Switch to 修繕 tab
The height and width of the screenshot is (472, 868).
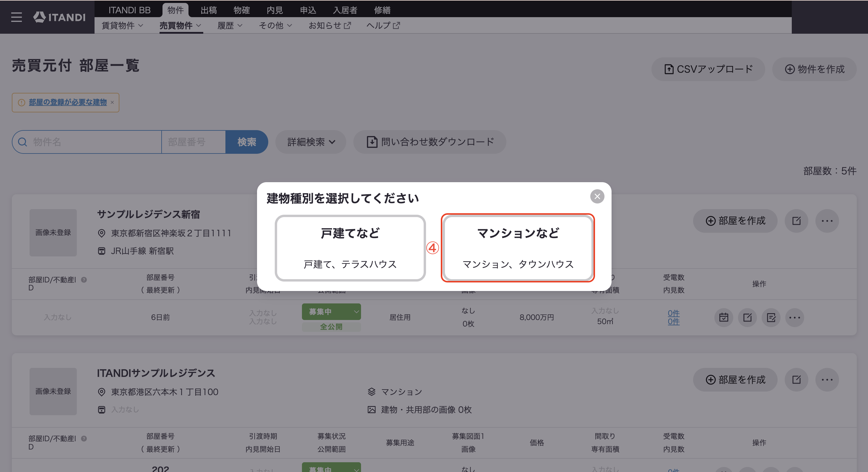pos(382,10)
